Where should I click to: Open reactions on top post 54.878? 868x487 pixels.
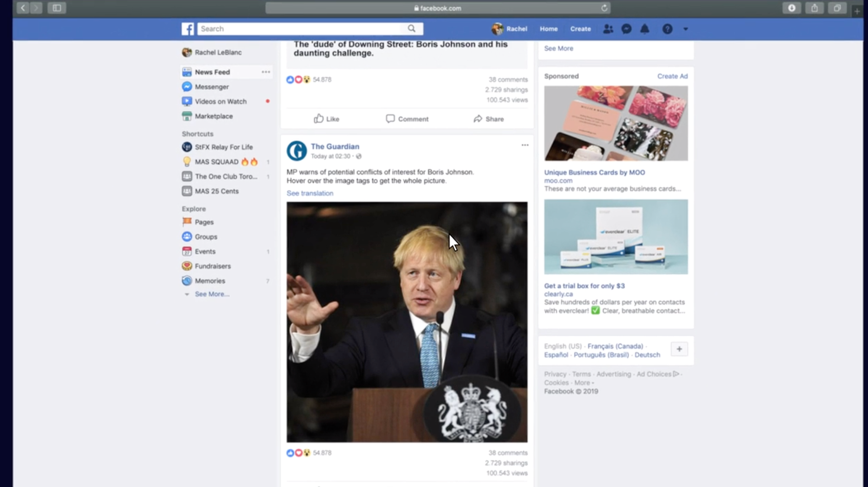pyautogui.click(x=309, y=80)
